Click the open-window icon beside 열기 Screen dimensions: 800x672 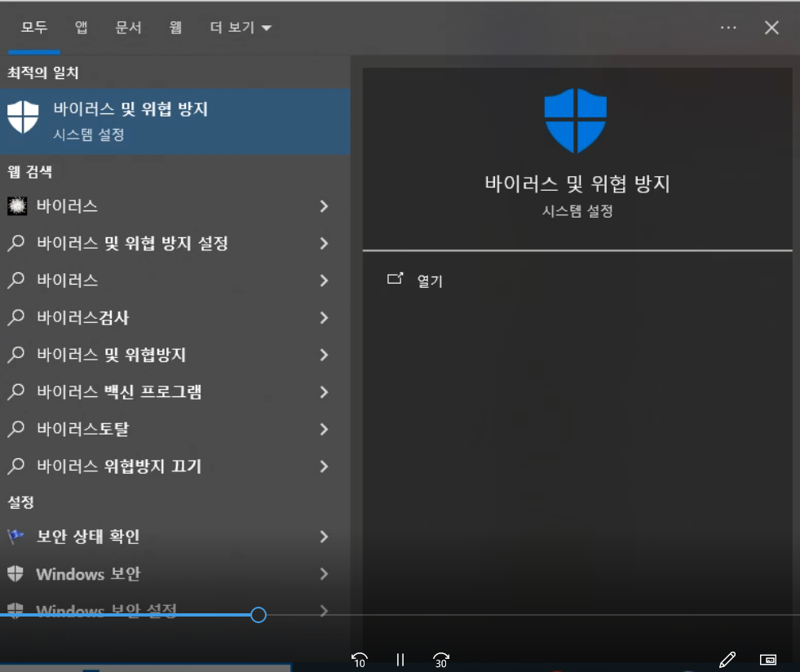[x=395, y=279]
